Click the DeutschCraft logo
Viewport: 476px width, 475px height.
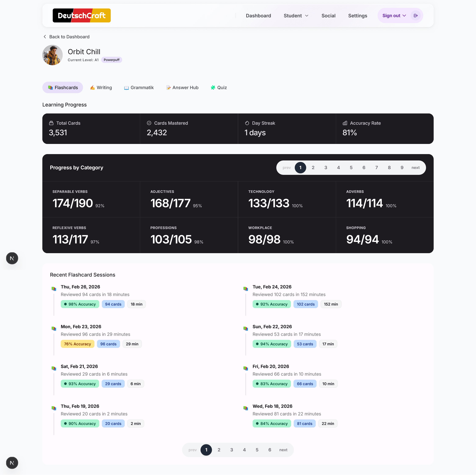coord(82,15)
